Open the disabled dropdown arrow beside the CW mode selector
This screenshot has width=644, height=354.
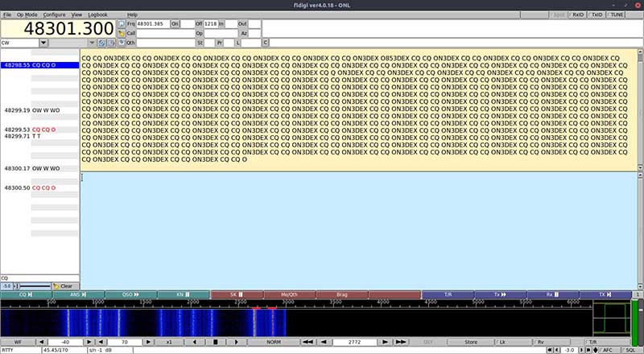92,43
